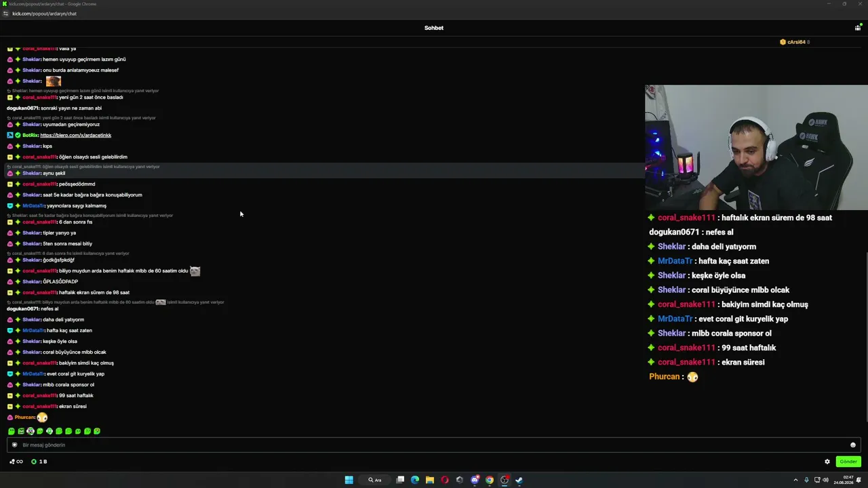Viewport: 868px width, 488px height.
Task: Click Phurcan username in chat
Action: click(x=24, y=417)
